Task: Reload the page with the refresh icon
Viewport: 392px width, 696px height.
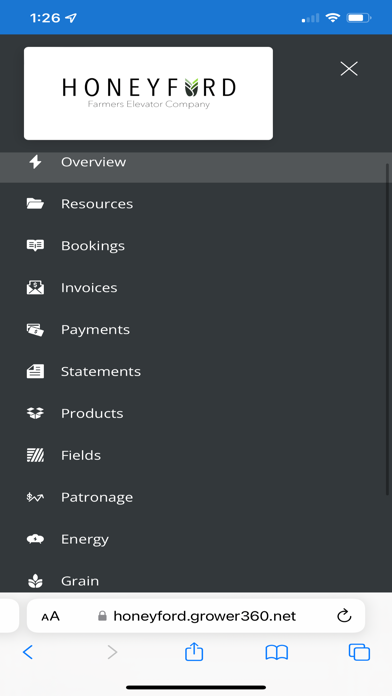Action: point(344,616)
